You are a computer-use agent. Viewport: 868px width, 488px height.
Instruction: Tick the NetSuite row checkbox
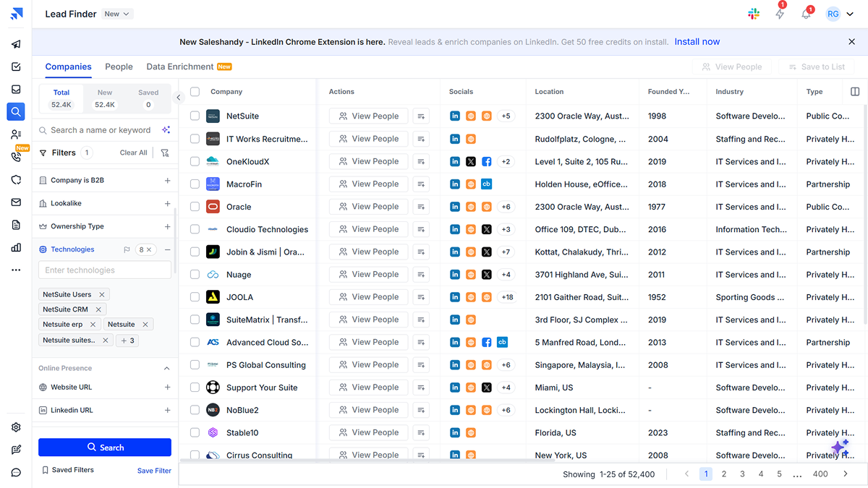tap(195, 116)
